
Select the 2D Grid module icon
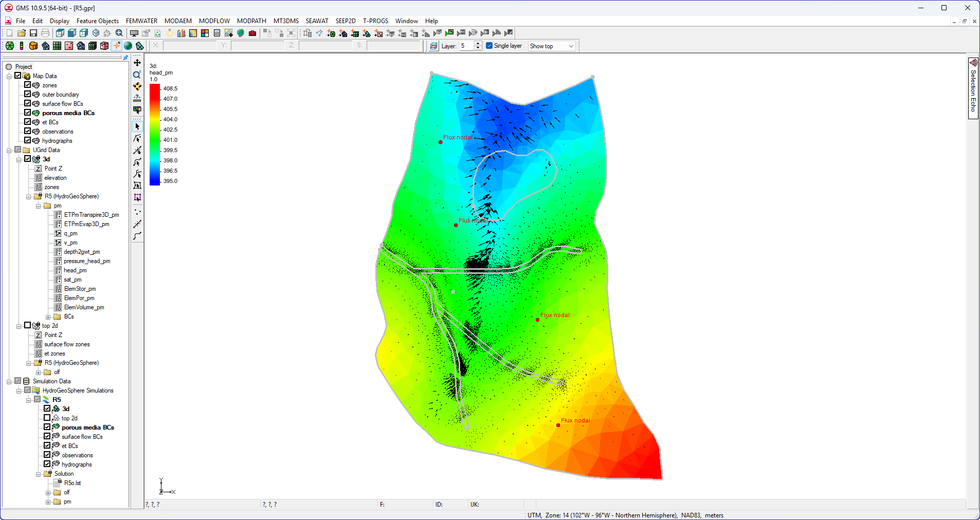tap(57, 46)
